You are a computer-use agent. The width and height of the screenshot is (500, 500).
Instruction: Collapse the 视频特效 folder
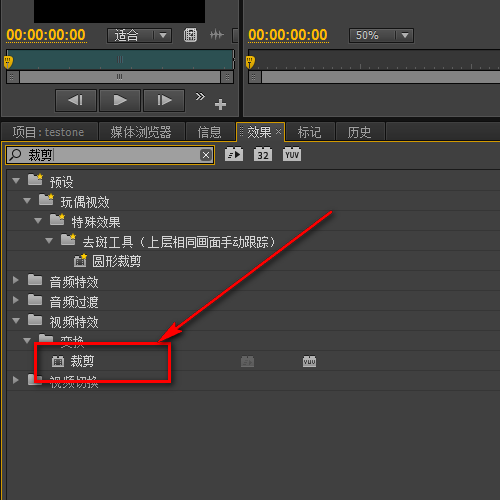click(16, 321)
